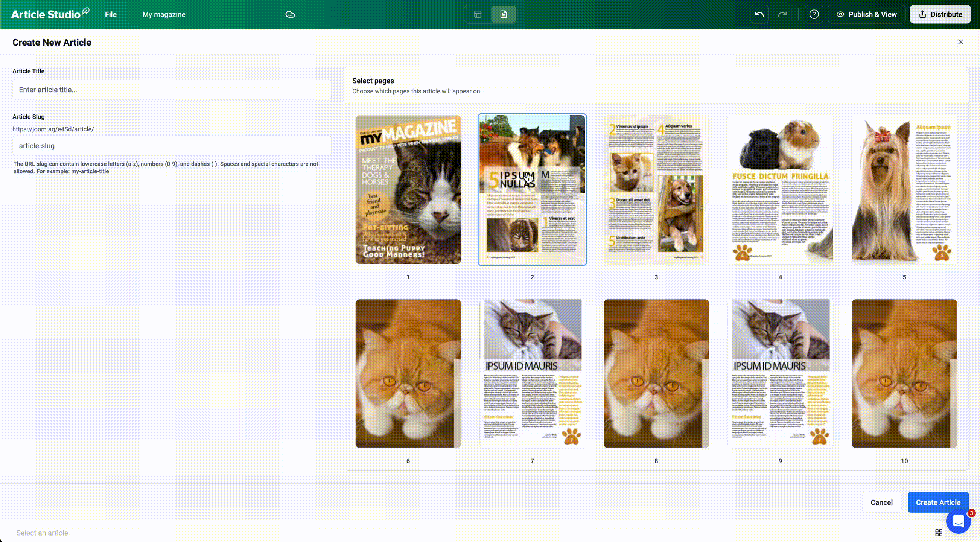This screenshot has height=542, width=980.
Task: Click 'My magazine' in the header
Action: (164, 14)
